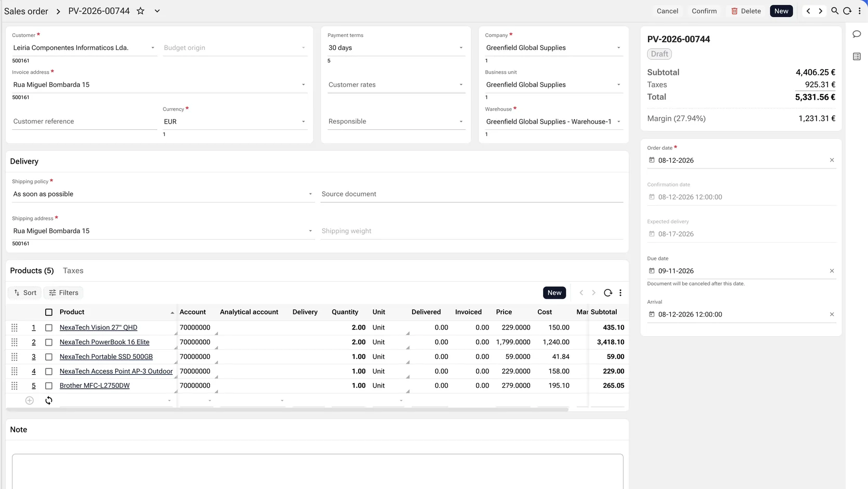Go back to Sales order breadcrumb
The image size is (868, 489).
tap(26, 11)
